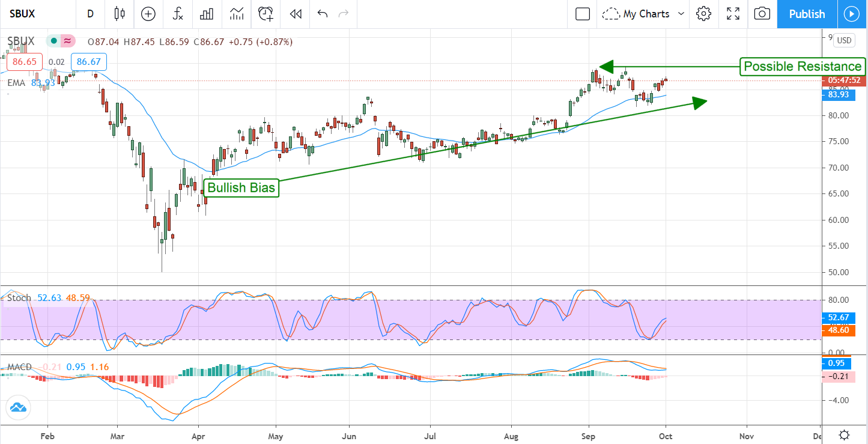This screenshot has width=868, height=444.
Task: Click the 80.00 price axis label
Action: [x=839, y=115]
